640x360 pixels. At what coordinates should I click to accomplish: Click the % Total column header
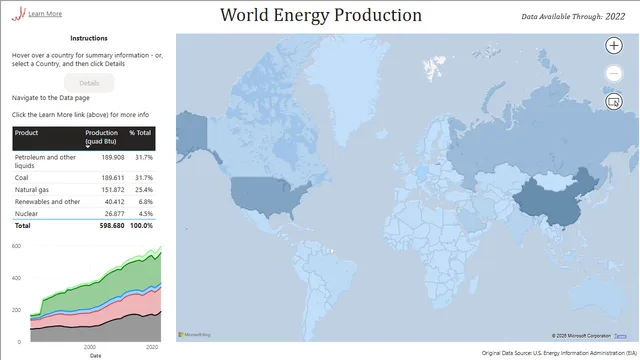click(140, 133)
